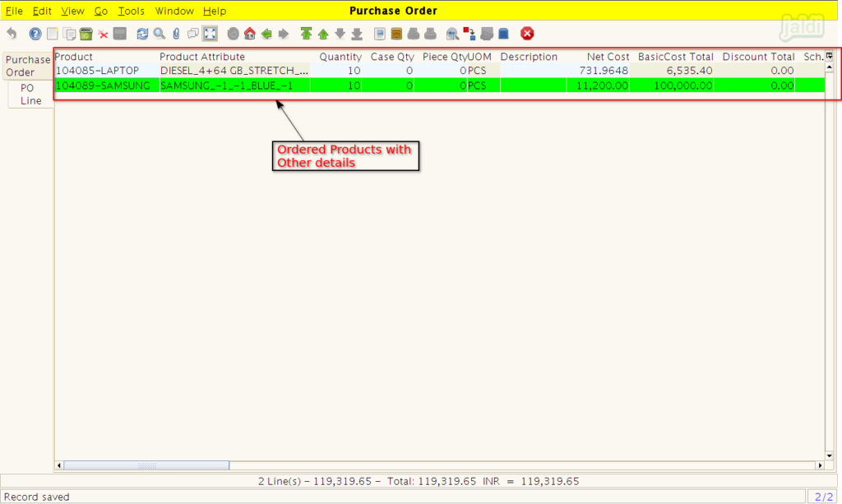Click the green bin Delete record icon
This screenshot has height=504, width=842.
[x=86, y=34]
